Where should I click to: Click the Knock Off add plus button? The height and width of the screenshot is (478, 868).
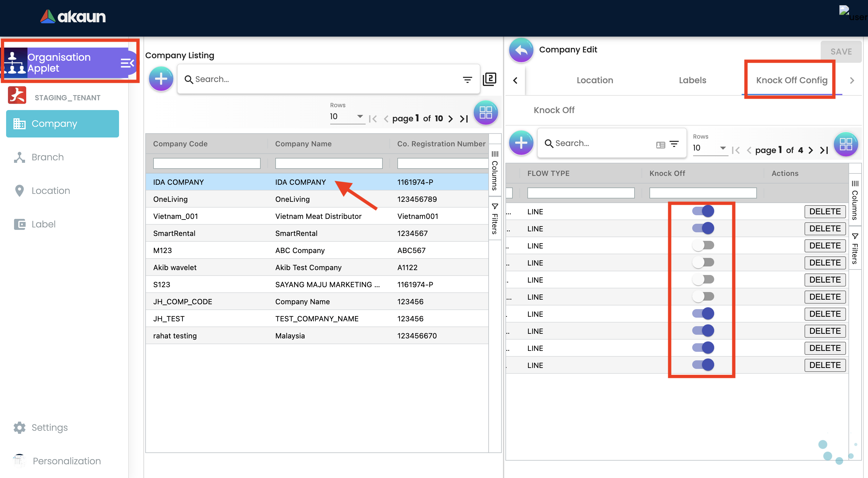pyautogui.click(x=521, y=143)
